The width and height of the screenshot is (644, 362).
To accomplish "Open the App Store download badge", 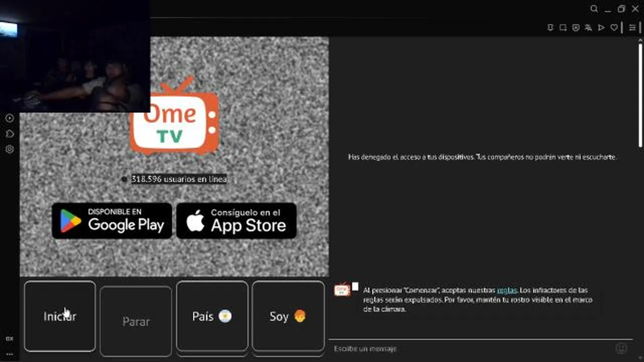I will [x=236, y=221].
